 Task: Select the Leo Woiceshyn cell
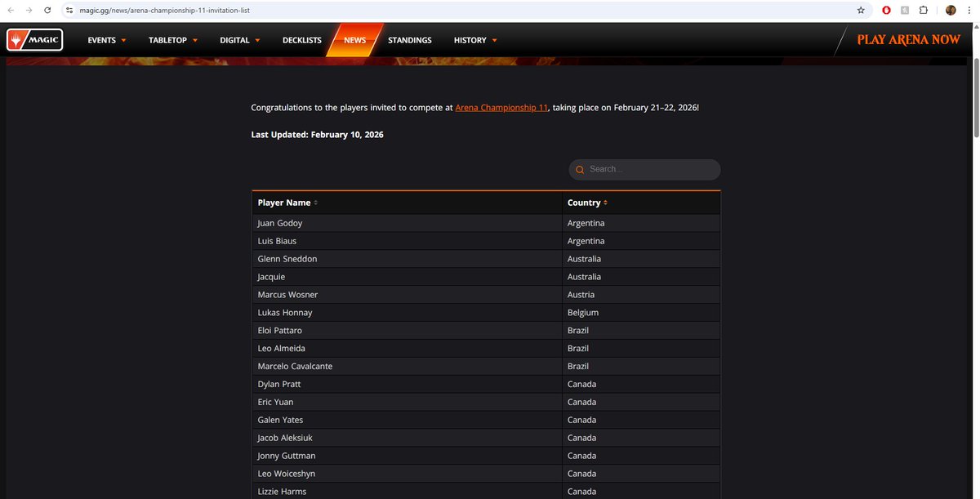(407, 474)
